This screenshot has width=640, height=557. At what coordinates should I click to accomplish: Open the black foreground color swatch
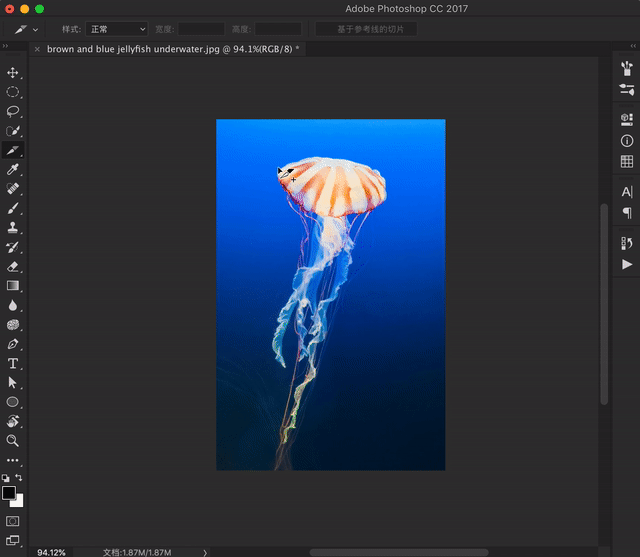pyautogui.click(x=9, y=493)
